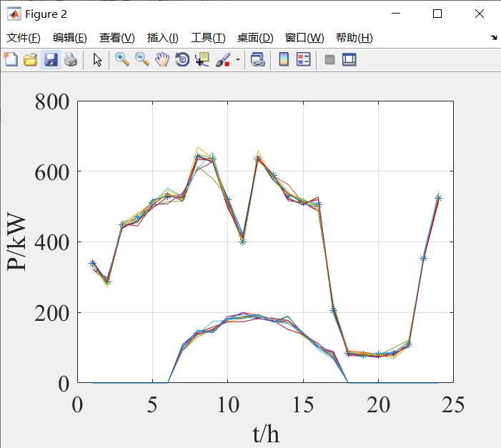Enable the Data Cursor tool
The height and width of the screenshot is (448, 501).
pos(202,60)
